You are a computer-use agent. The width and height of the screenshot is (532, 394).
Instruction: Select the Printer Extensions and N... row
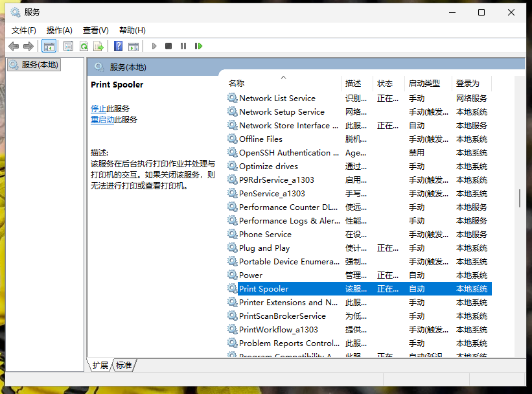pos(359,303)
